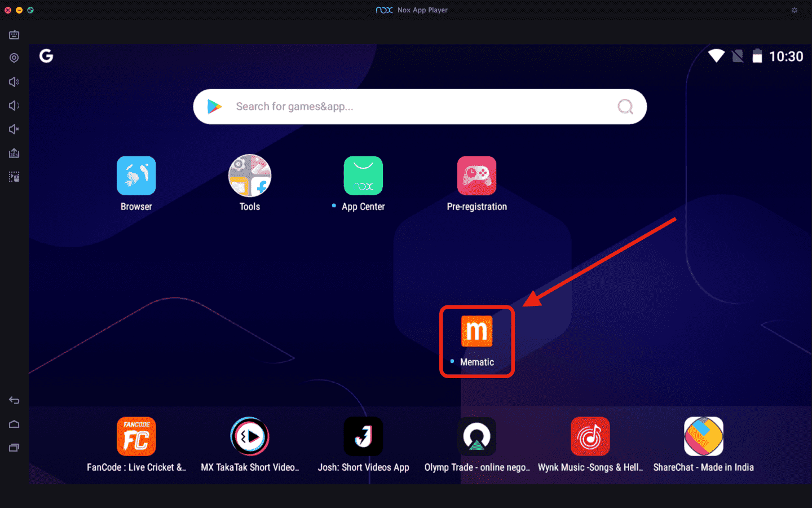Mute the emulator sound
Viewport: 812px width, 508px height.
[x=14, y=129]
